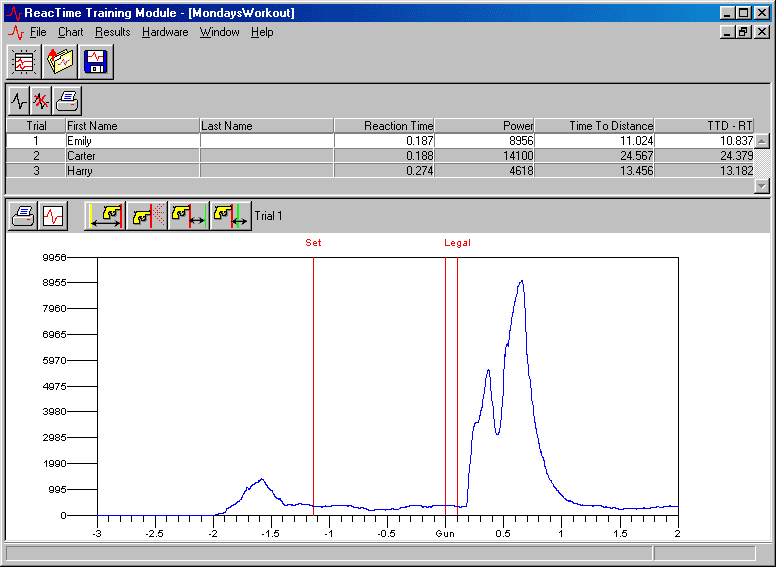
Task: Toggle gun marker with red-blue lines
Action: (188, 215)
